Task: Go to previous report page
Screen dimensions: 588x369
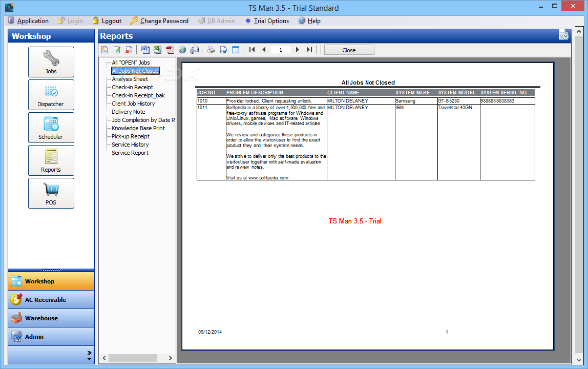Action: (264, 50)
